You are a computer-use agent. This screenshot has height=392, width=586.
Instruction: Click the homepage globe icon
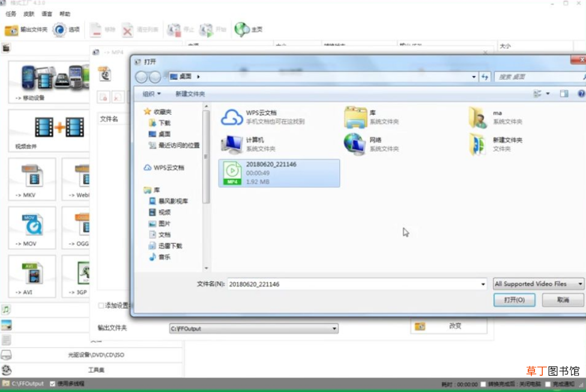click(x=242, y=29)
